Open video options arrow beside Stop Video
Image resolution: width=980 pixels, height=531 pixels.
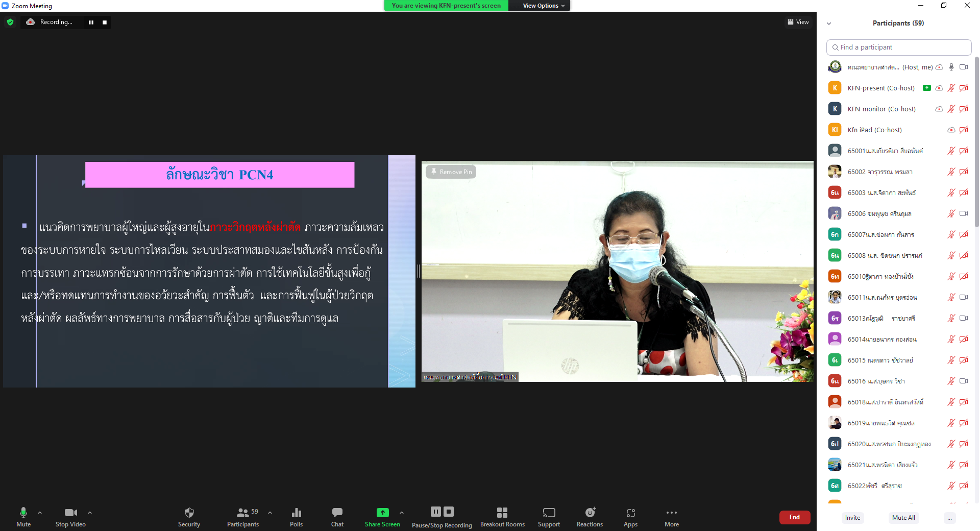click(90, 513)
